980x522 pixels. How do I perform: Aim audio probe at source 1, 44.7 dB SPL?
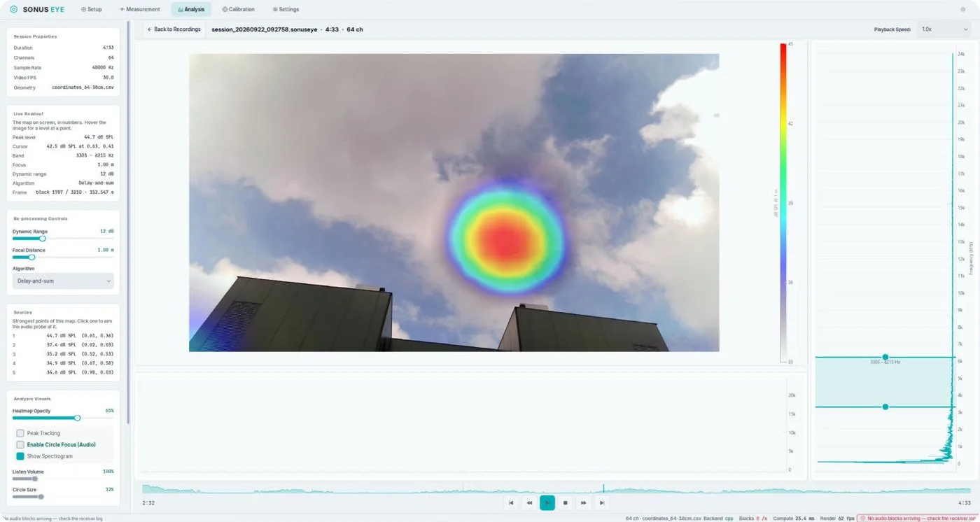(63, 336)
